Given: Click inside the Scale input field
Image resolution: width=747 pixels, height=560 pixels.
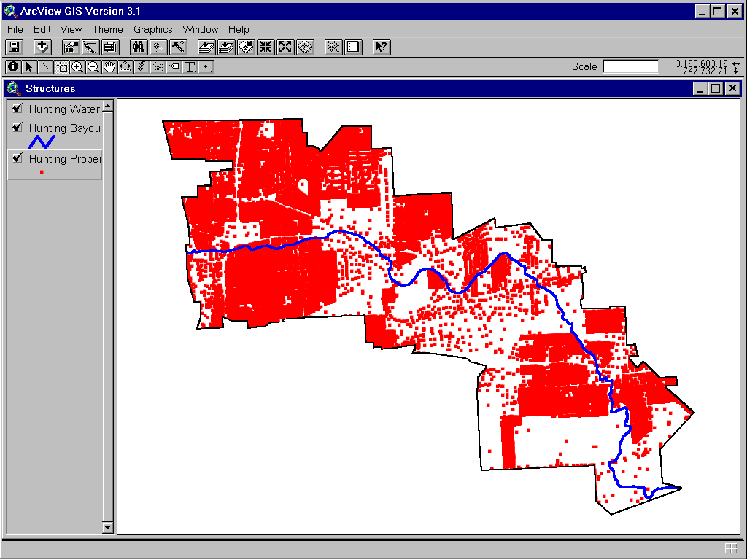Looking at the screenshot, I should [630, 66].
